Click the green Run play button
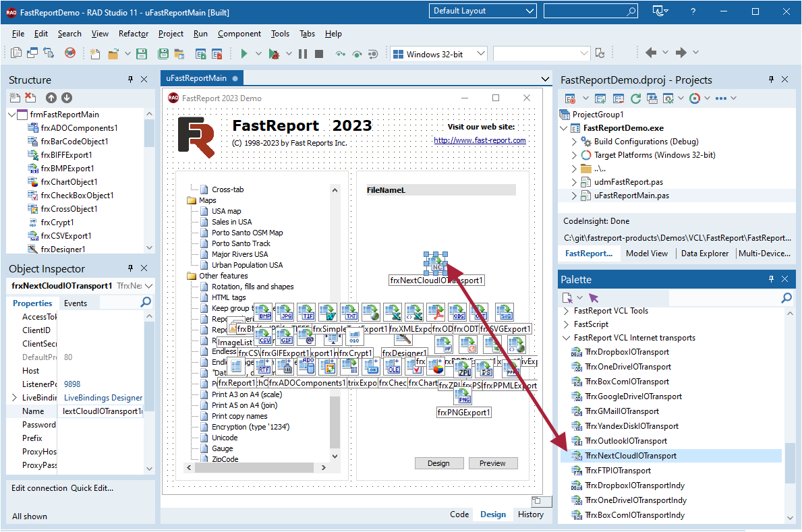The height and width of the screenshot is (532, 802). click(x=244, y=54)
